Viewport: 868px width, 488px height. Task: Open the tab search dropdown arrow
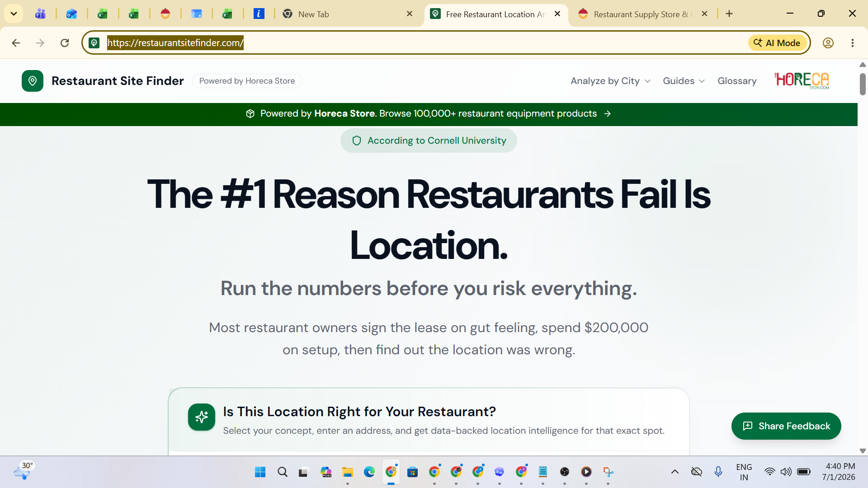point(14,14)
